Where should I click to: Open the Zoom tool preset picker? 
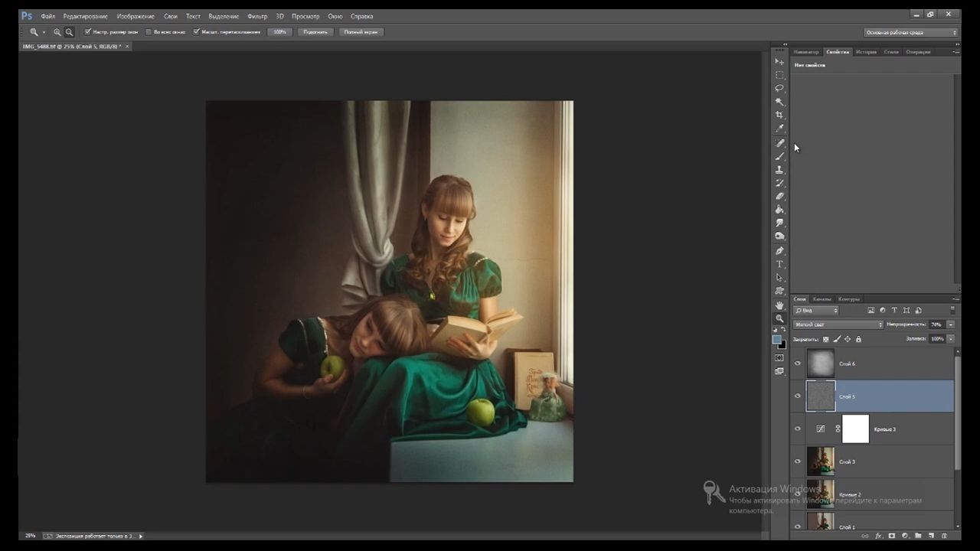tap(36, 32)
